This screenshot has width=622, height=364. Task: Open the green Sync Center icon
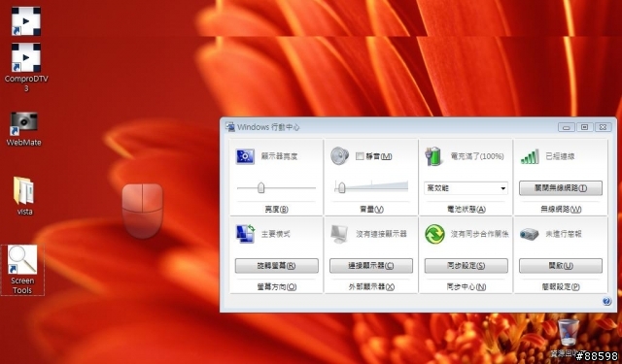(x=434, y=234)
